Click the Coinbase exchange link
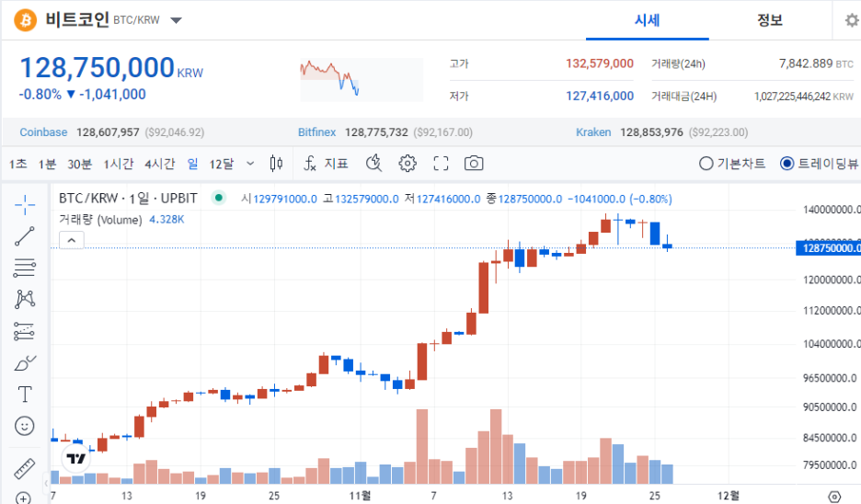 tap(43, 132)
